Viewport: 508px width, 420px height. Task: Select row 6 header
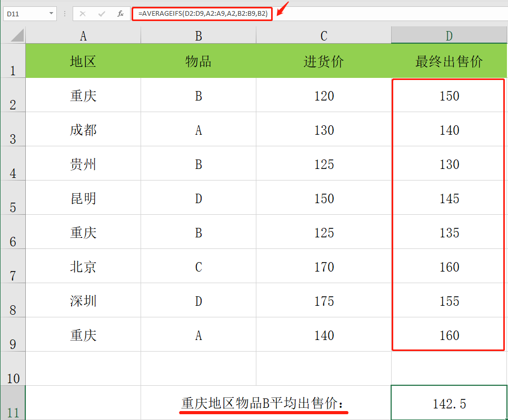pyautogui.click(x=13, y=232)
